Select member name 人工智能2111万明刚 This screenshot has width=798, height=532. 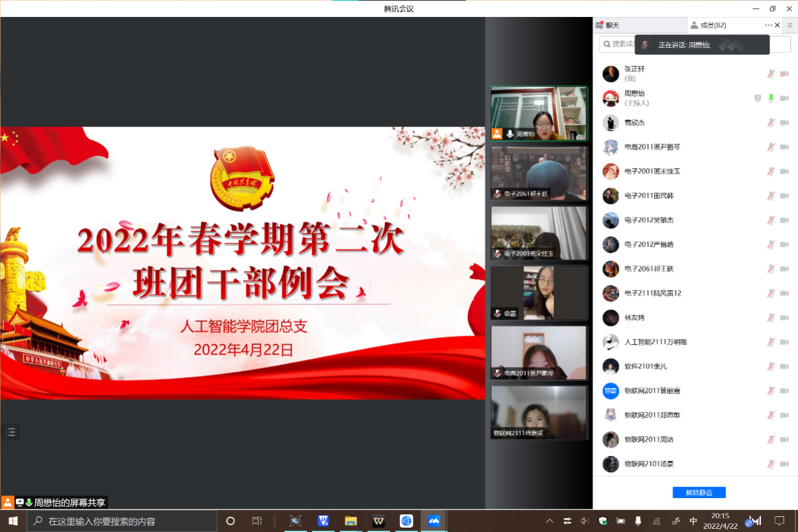point(655,342)
